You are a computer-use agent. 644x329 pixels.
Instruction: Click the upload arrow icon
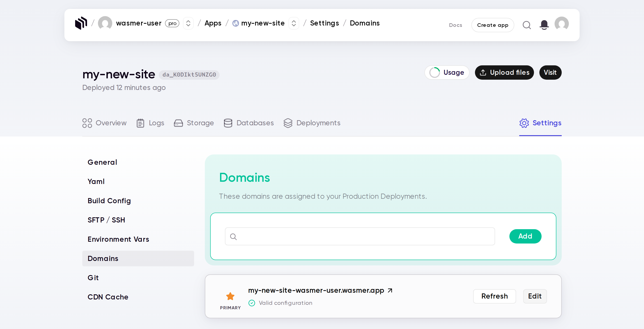click(x=483, y=73)
